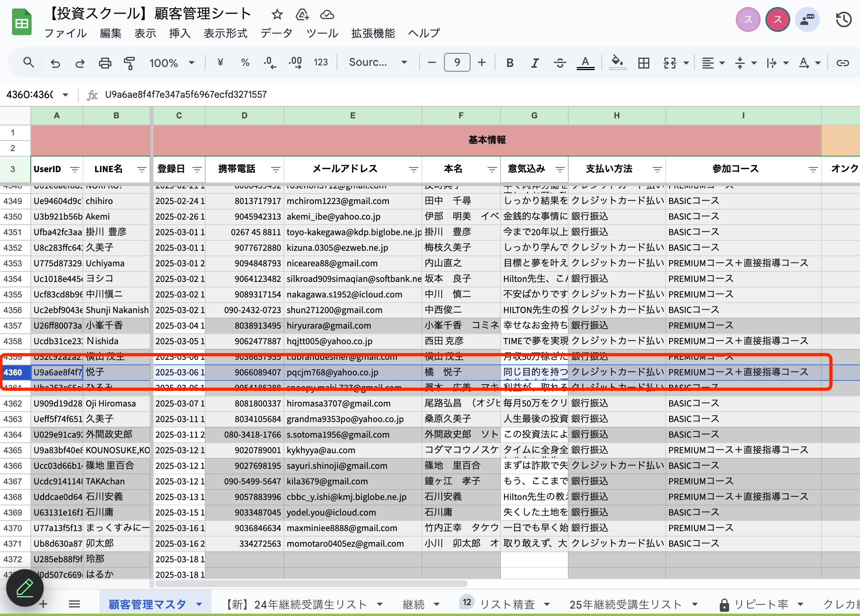This screenshot has width=860, height=616.
Task: Apply italic formatting
Action: click(x=534, y=62)
